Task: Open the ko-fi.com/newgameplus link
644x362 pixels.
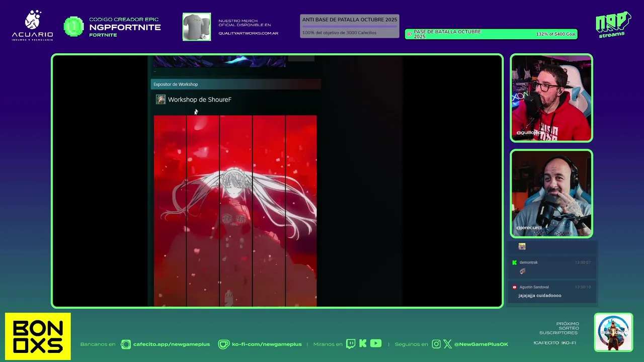Action: point(267,344)
